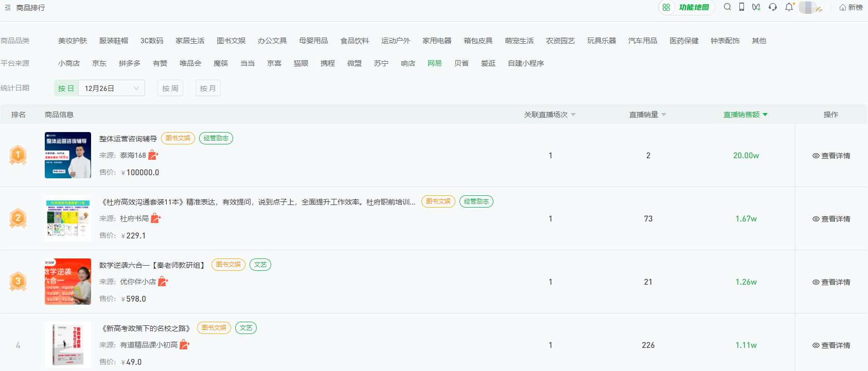Choose 网易 platform source

point(435,63)
